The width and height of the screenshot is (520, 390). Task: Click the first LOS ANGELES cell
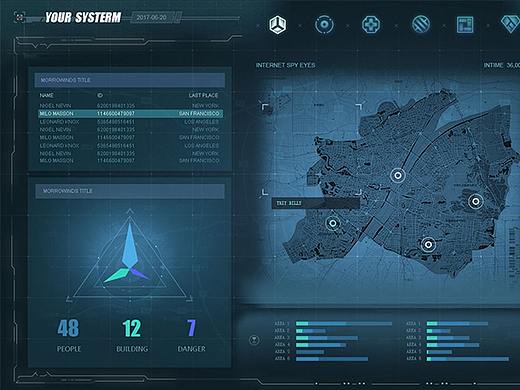[202, 122]
